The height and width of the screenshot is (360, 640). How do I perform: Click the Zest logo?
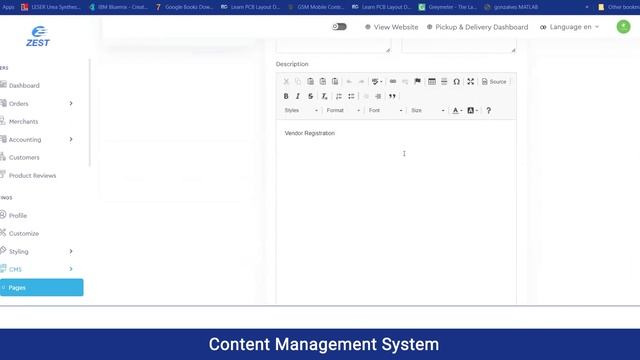coord(38,36)
